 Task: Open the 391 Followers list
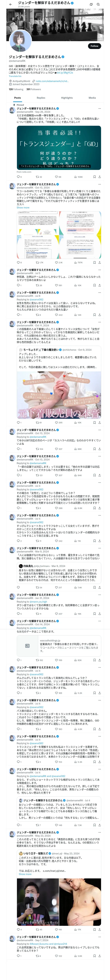pos(34,89)
